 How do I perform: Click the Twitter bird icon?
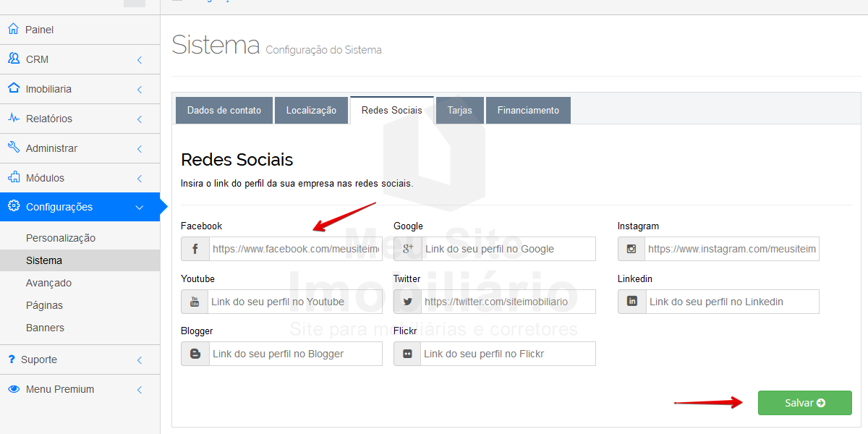(x=407, y=302)
